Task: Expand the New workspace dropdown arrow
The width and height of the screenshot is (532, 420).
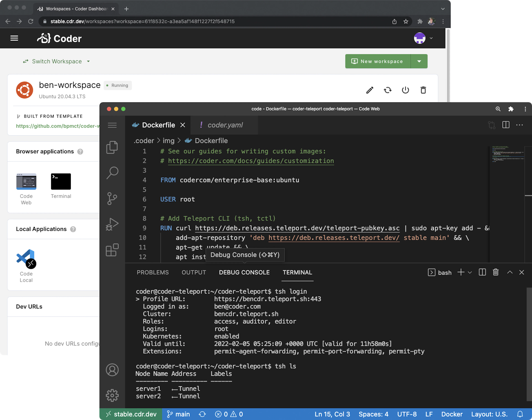Action: point(419,61)
